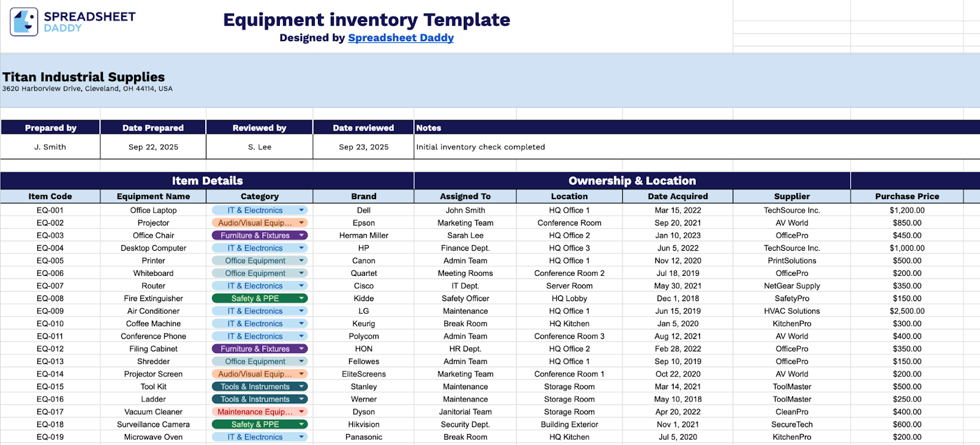The image size is (980, 445).
Task: Click the $1,200.00 purchase price cell
Action: click(907, 210)
